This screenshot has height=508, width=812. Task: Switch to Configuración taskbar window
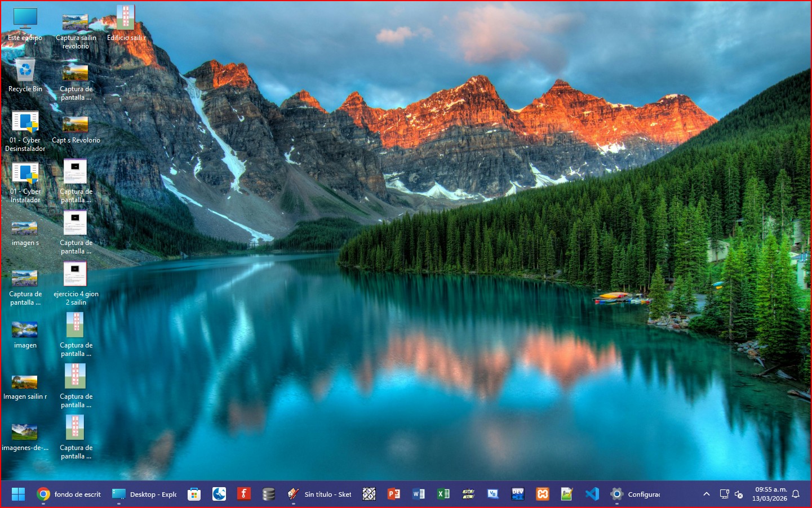point(636,494)
